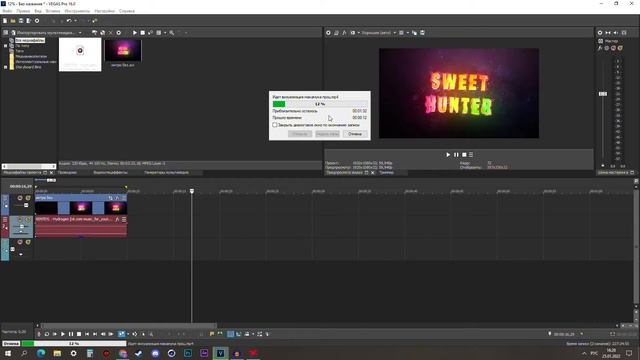Open the media views dropdown arrow
Viewport: 640px width, 360px height.
click(x=165, y=33)
